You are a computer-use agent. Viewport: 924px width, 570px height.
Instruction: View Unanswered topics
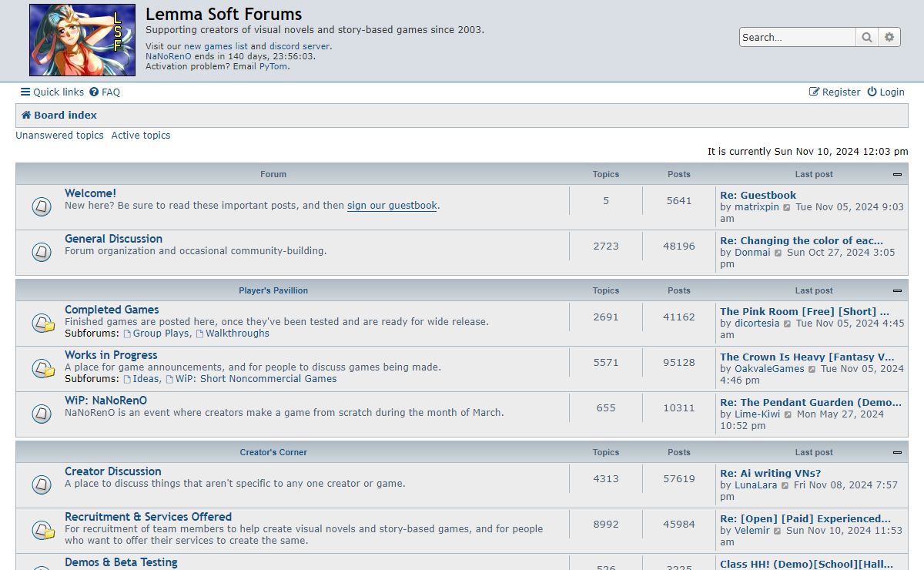point(59,135)
